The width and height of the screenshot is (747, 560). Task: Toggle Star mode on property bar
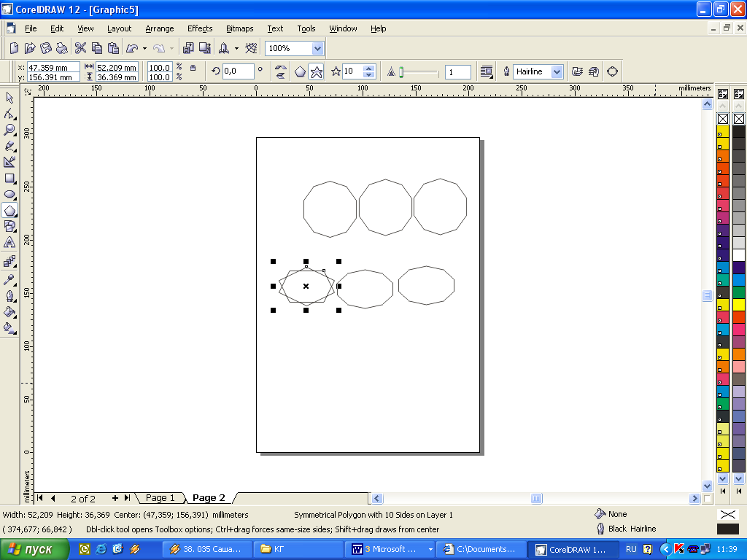(x=317, y=72)
